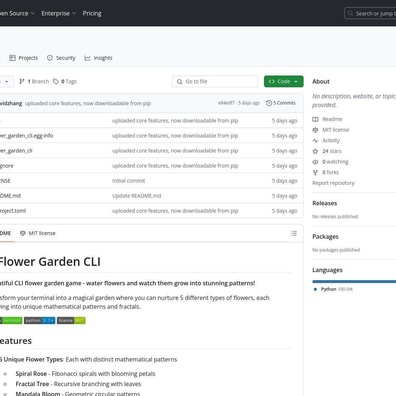Click the Go to file search box
This screenshot has width=396, height=396.
(215, 81)
